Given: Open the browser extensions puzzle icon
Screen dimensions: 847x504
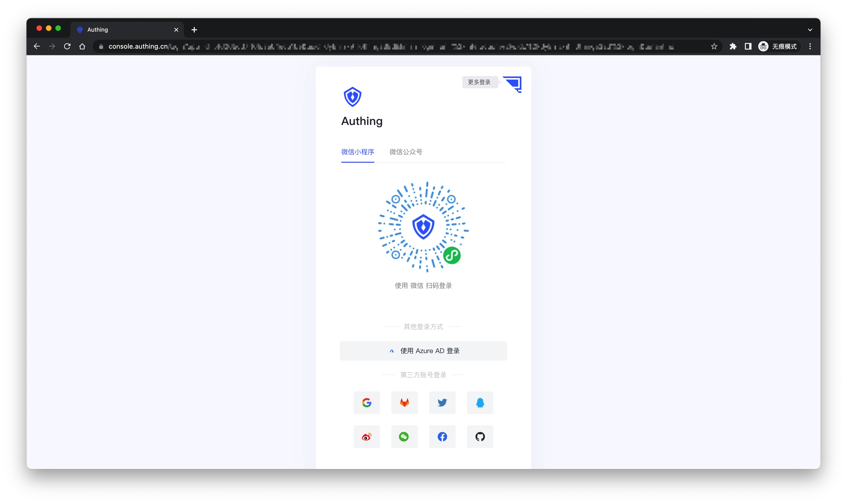Looking at the screenshot, I should coord(733,47).
